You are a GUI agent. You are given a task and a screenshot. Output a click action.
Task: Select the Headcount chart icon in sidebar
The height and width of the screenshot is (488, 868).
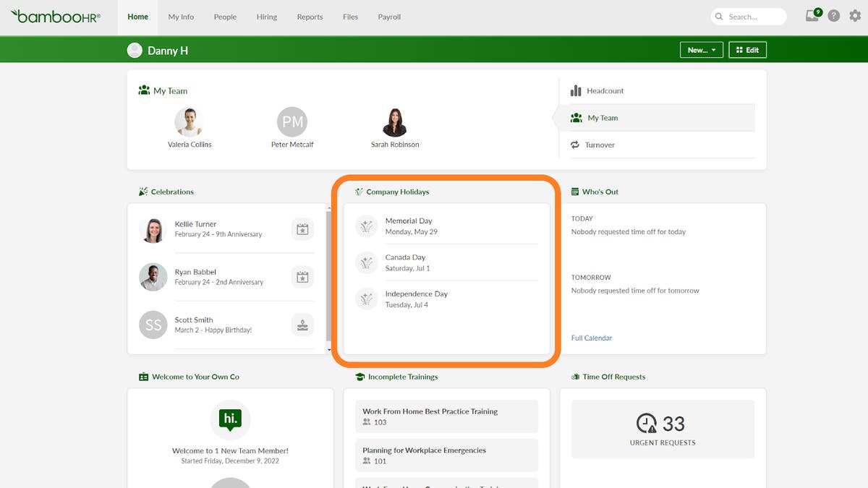click(576, 90)
